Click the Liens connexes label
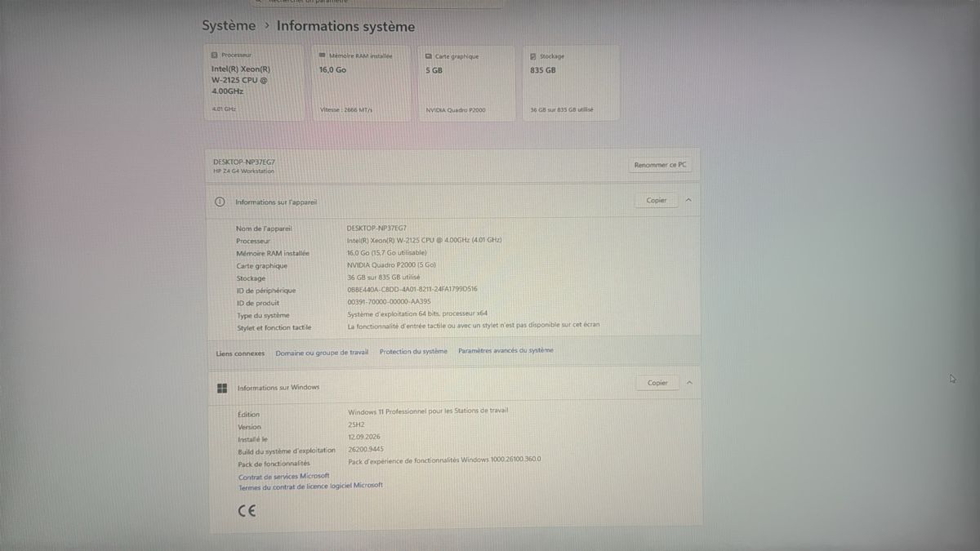The height and width of the screenshot is (551, 980). [240, 353]
